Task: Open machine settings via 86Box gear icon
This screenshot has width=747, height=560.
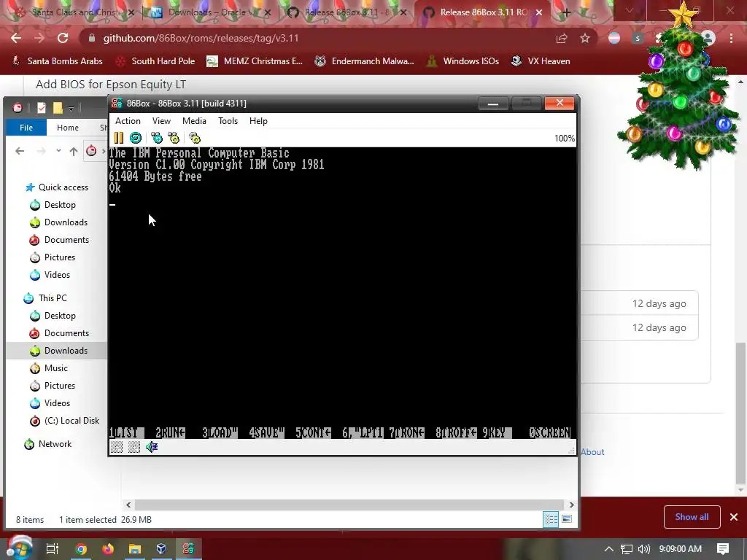Action: [195, 138]
